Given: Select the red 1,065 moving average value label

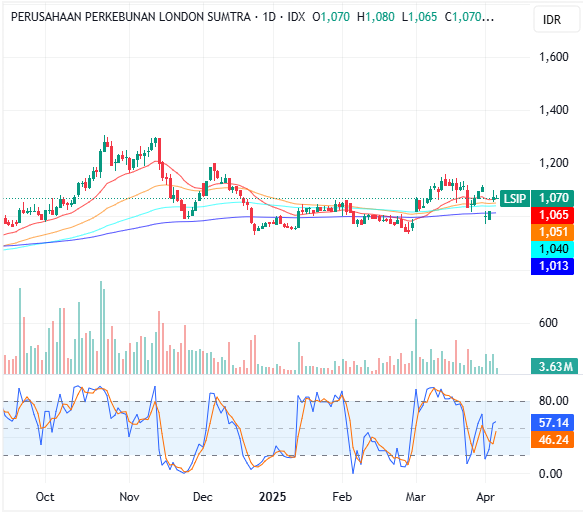Looking at the screenshot, I should click(x=553, y=215).
